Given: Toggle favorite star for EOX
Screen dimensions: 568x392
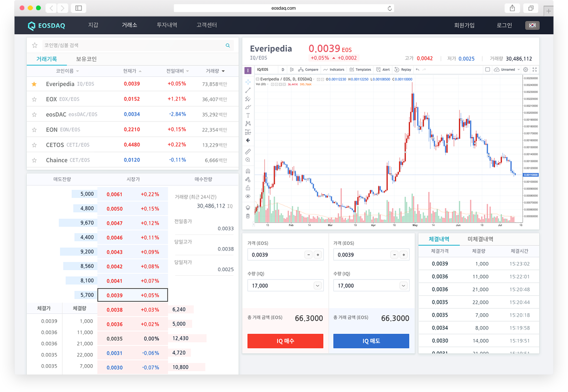Looking at the screenshot, I should (x=34, y=99).
